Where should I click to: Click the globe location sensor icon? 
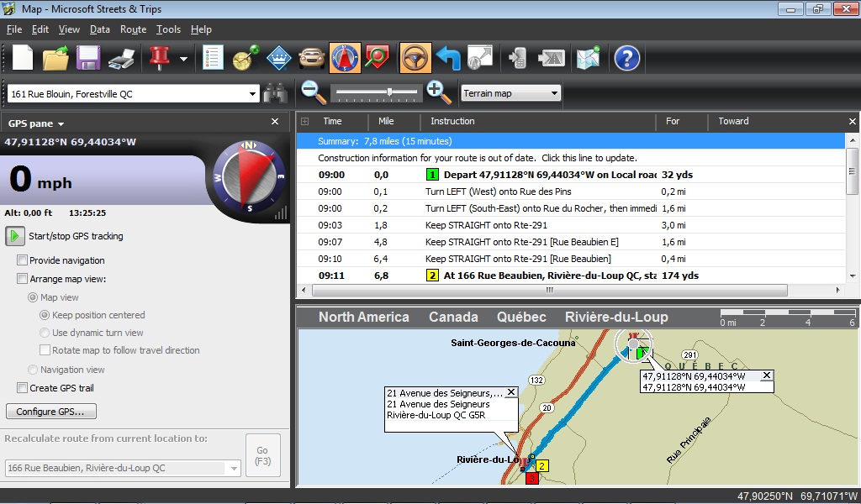pyautogui.click(x=246, y=58)
